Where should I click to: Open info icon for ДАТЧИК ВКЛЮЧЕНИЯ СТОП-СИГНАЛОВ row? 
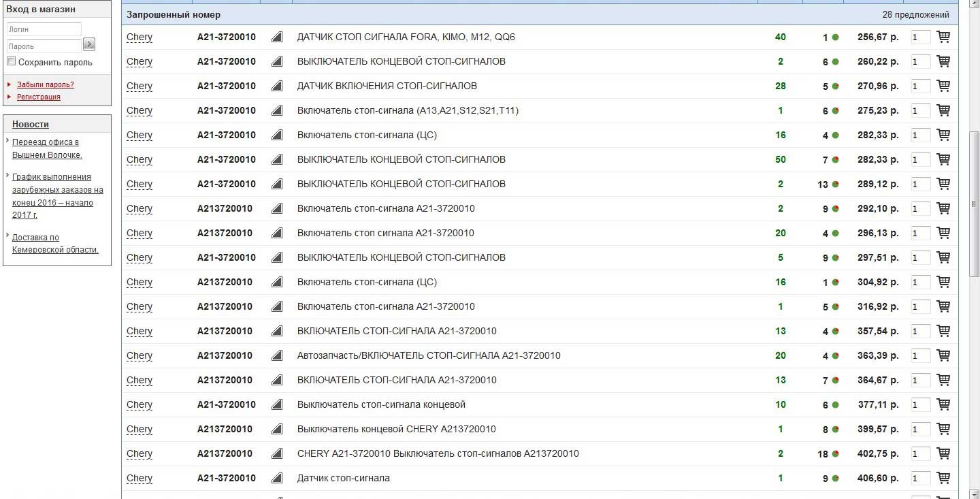276,86
